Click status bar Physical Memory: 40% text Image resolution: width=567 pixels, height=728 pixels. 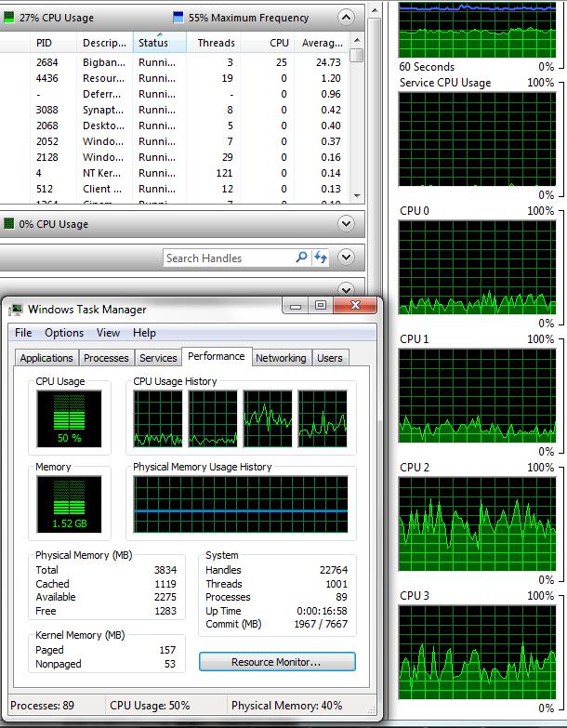tap(286, 706)
